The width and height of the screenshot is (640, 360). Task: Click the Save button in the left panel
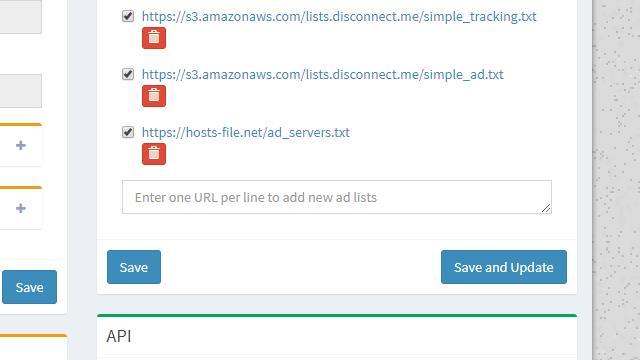pyautogui.click(x=29, y=287)
